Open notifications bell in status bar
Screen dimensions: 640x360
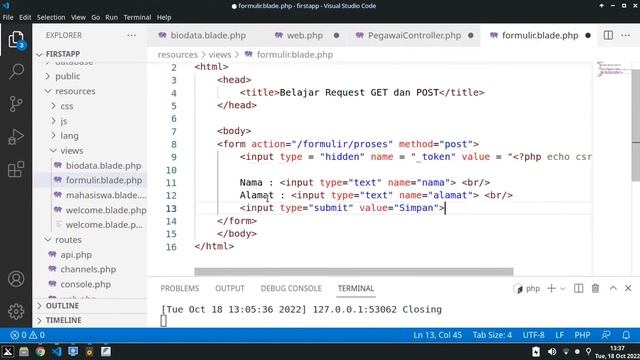tap(626, 335)
